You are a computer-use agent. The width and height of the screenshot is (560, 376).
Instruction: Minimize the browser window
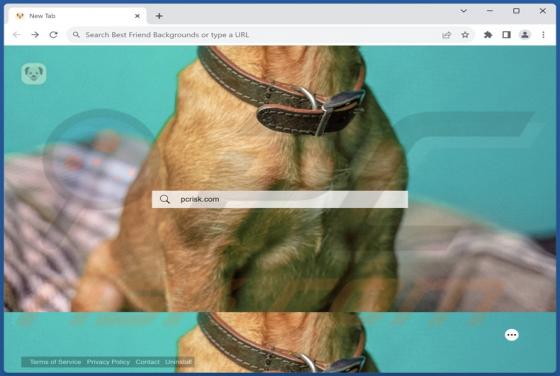(490, 11)
